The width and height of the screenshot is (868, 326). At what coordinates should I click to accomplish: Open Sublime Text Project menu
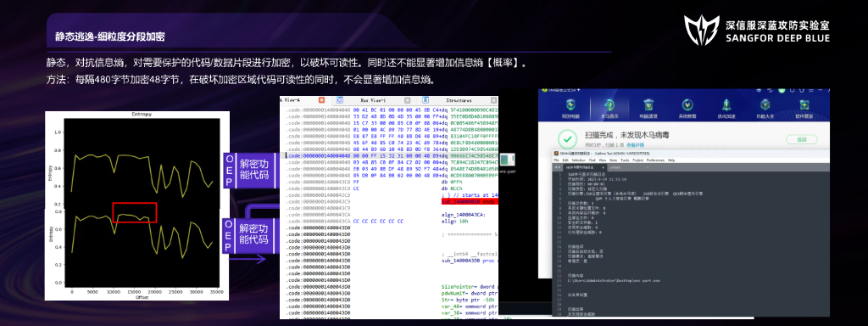coord(638,160)
